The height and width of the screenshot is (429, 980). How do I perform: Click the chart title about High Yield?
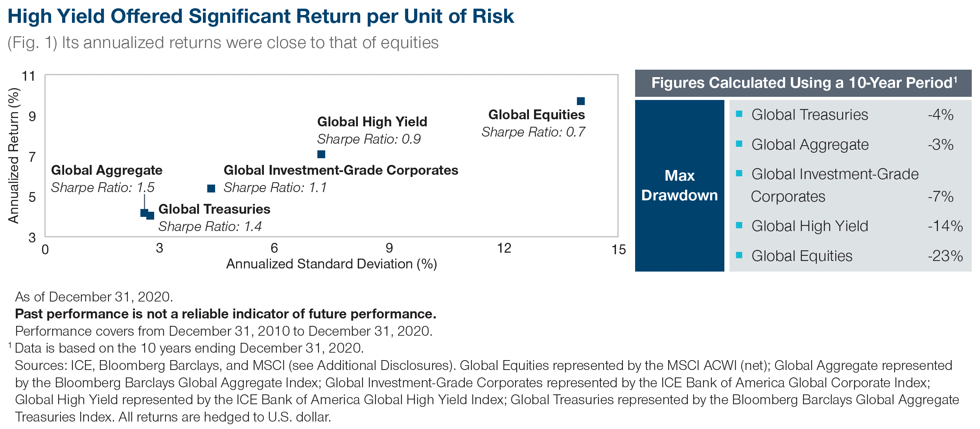261,17
